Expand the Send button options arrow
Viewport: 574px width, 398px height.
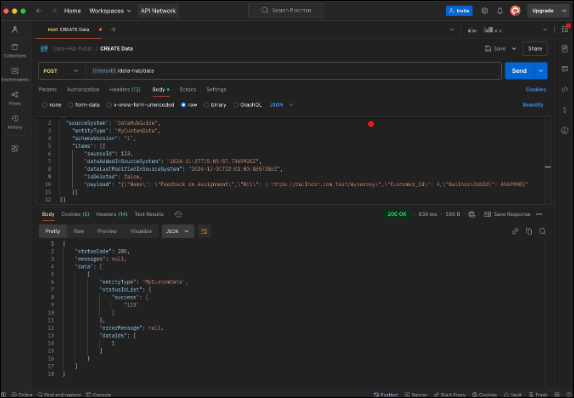click(541, 71)
